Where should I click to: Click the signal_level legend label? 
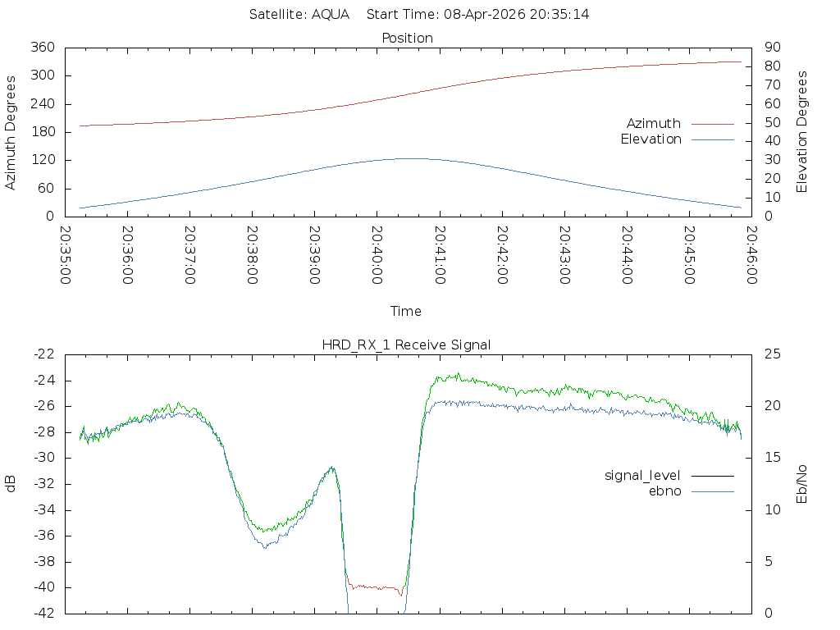642,476
